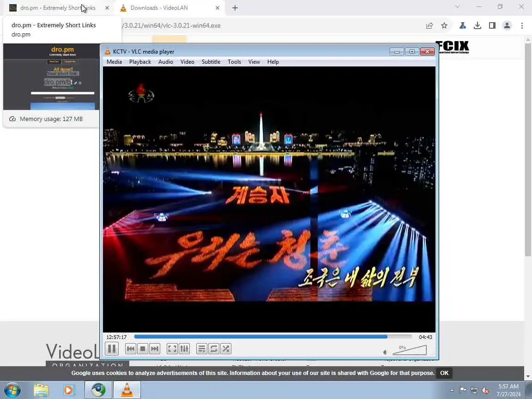Bookmark this page with the star
532x399 pixels.
tap(444, 25)
